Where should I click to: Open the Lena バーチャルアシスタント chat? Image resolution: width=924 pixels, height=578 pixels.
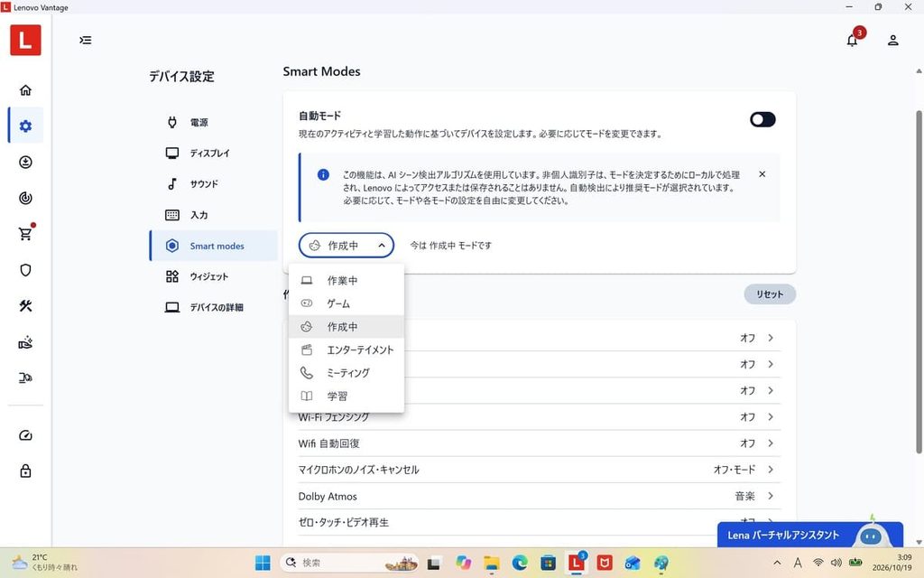pos(809,535)
